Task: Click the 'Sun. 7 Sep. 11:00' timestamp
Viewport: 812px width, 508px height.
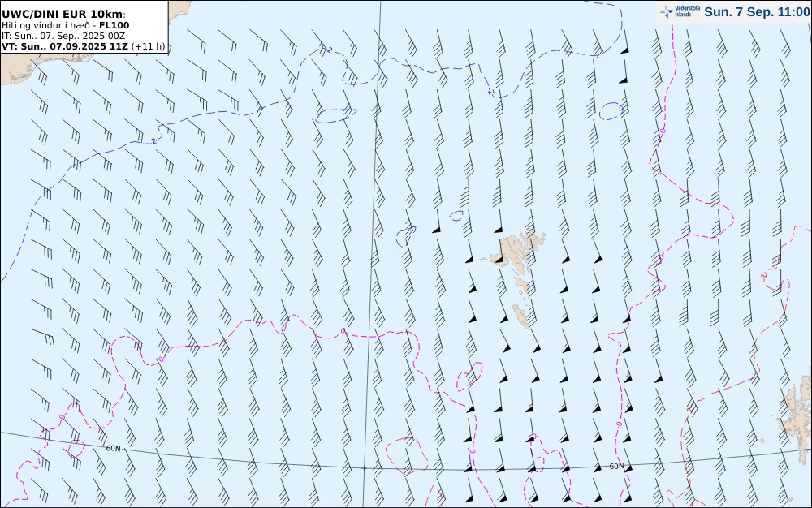Action: pyautogui.click(x=757, y=12)
